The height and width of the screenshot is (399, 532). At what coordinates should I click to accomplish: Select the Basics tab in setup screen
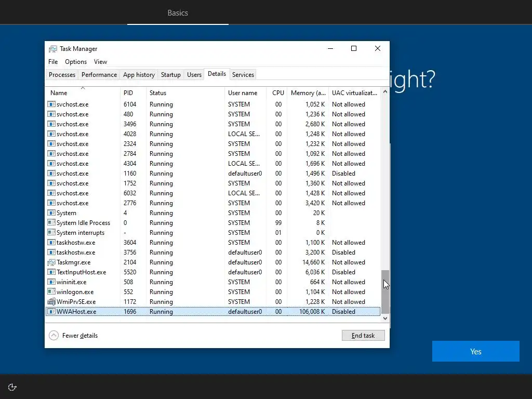pos(178,13)
